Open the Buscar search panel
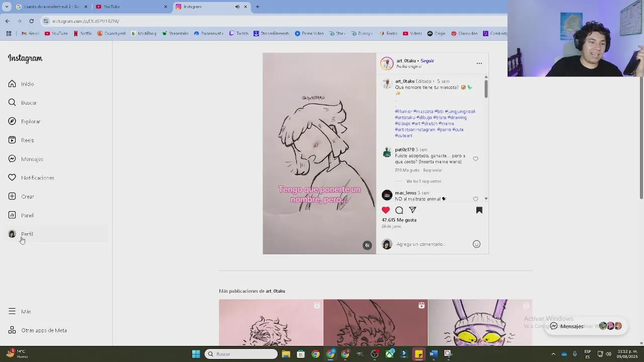 click(23, 103)
